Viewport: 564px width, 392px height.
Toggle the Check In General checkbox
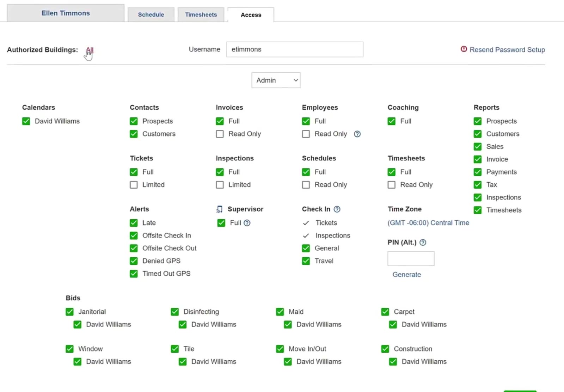tap(306, 248)
